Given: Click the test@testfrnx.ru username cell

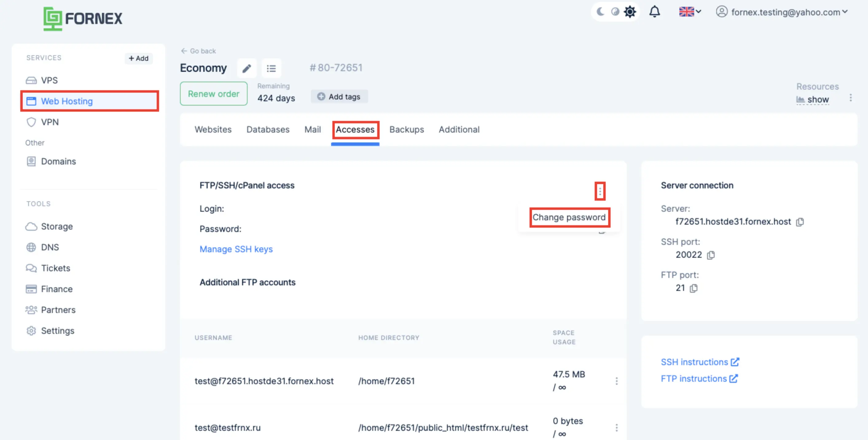Looking at the screenshot, I should coord(228,427).
